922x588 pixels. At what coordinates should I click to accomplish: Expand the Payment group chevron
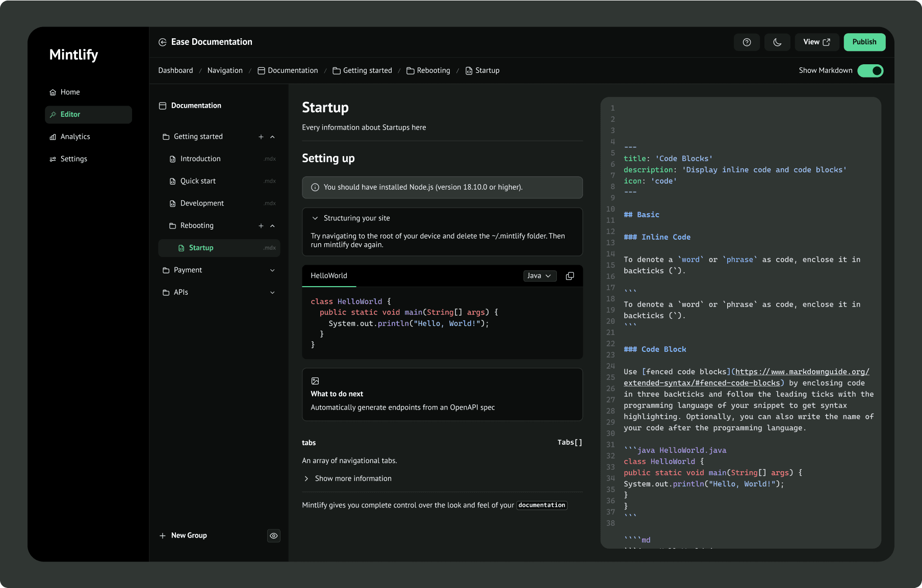(x=272, y=270)
